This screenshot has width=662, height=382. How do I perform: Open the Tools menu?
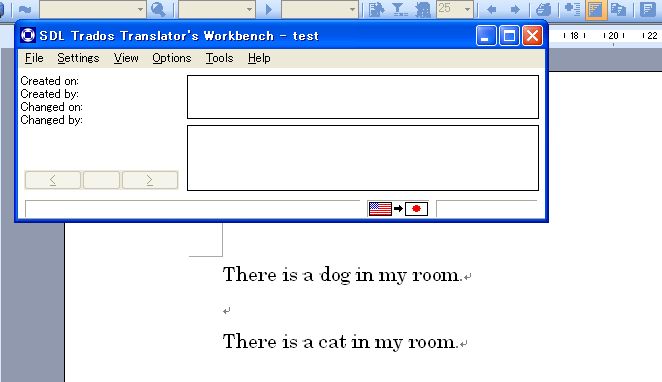coord(219,58)
